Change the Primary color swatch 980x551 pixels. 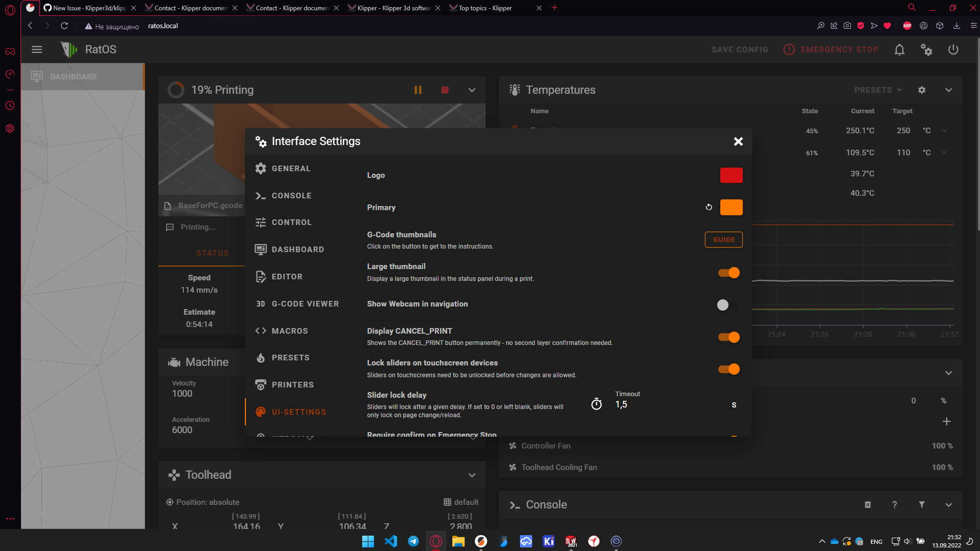pyautogui.click(x=732, y=207)
